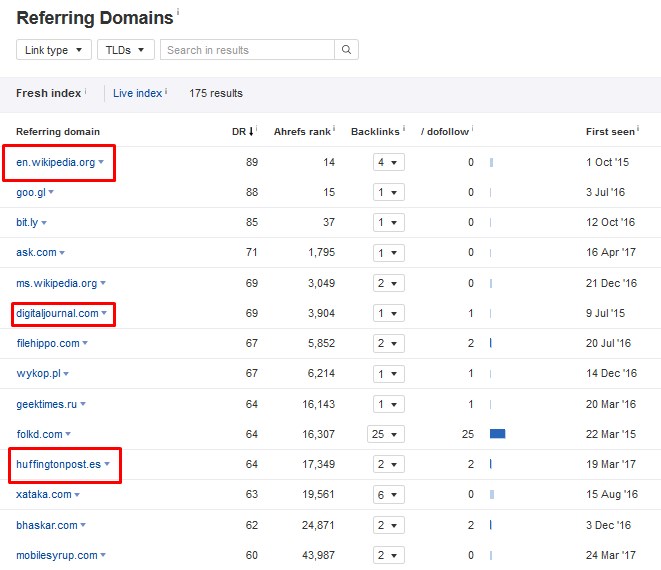Click the search magnifier icon
This screenshot has height=570, width=661.
tap(346, 50)
